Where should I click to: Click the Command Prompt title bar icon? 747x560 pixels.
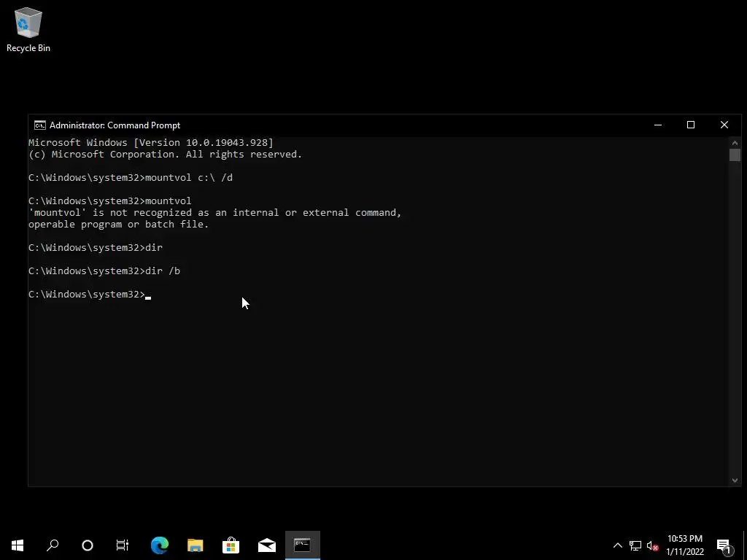coord(40,125)
